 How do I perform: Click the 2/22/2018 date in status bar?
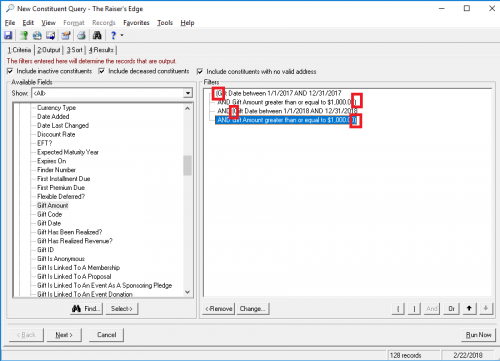468,355
